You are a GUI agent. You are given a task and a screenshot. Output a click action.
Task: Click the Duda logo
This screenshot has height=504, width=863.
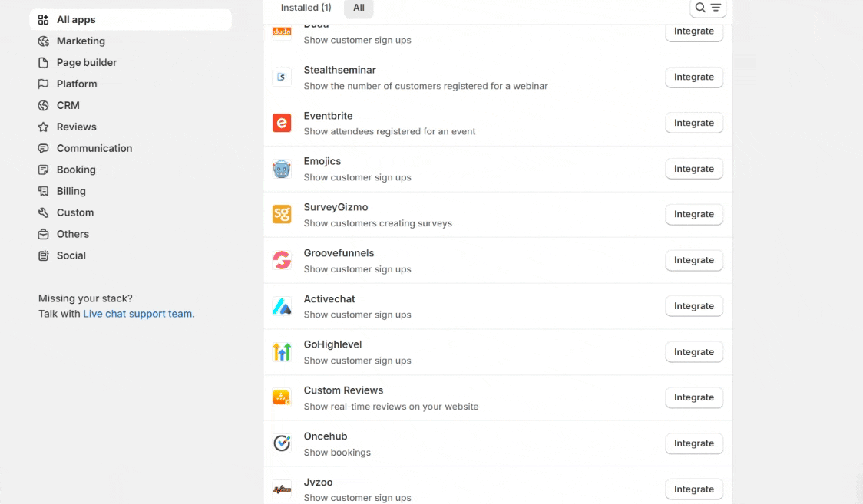(282, 31)
